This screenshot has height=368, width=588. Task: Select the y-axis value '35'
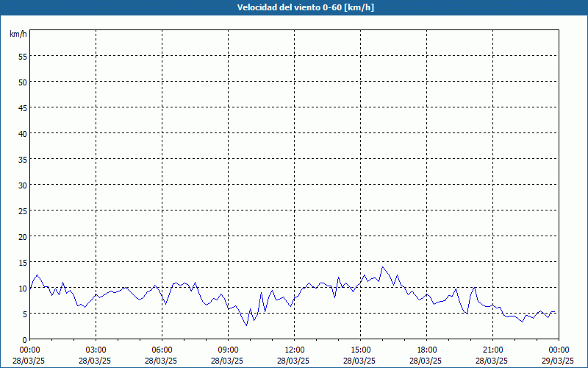click(22, 160)
